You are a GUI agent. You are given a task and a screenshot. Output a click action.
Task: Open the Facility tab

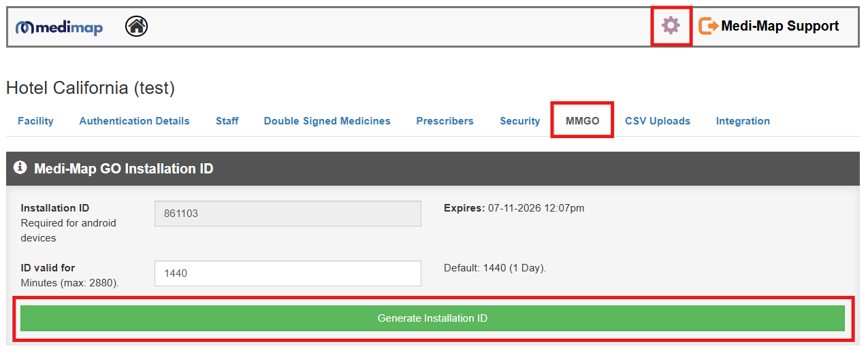point(35,121)
